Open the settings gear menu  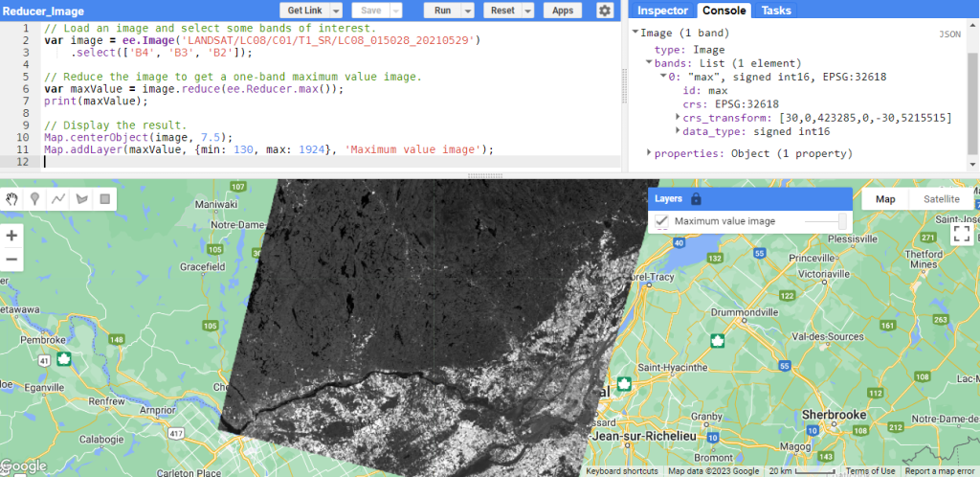coord(604,11)
